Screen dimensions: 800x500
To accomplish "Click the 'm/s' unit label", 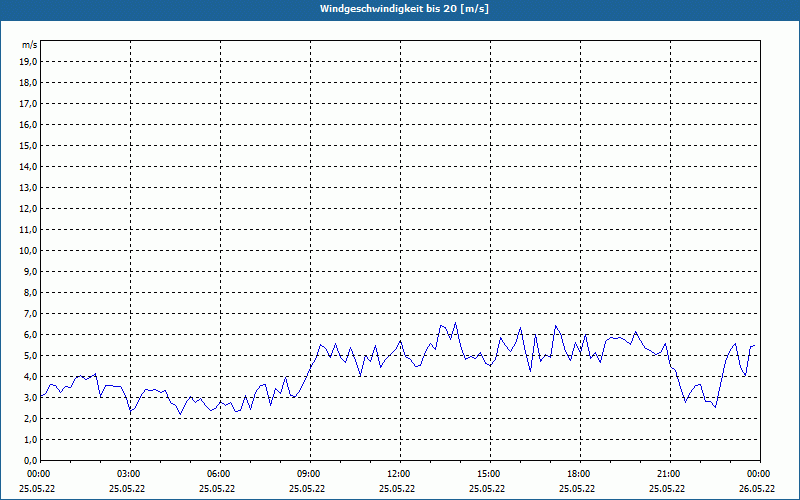I will coord(30,45).
